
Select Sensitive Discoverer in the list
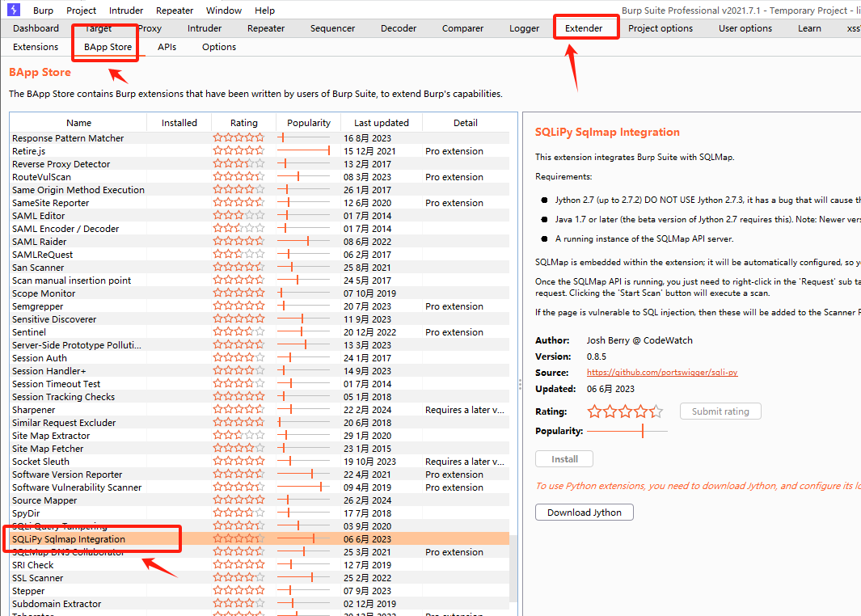(x=260, y=319)
